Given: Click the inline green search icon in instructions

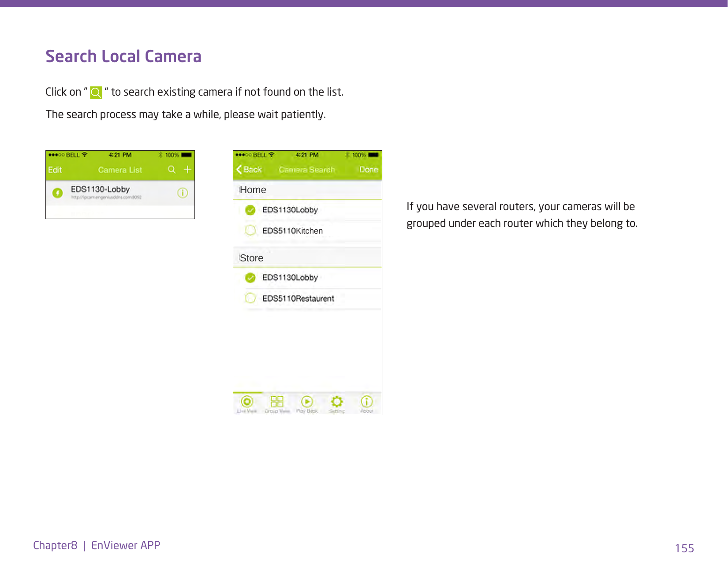Looking at the screenshot, I should [96, 93].
